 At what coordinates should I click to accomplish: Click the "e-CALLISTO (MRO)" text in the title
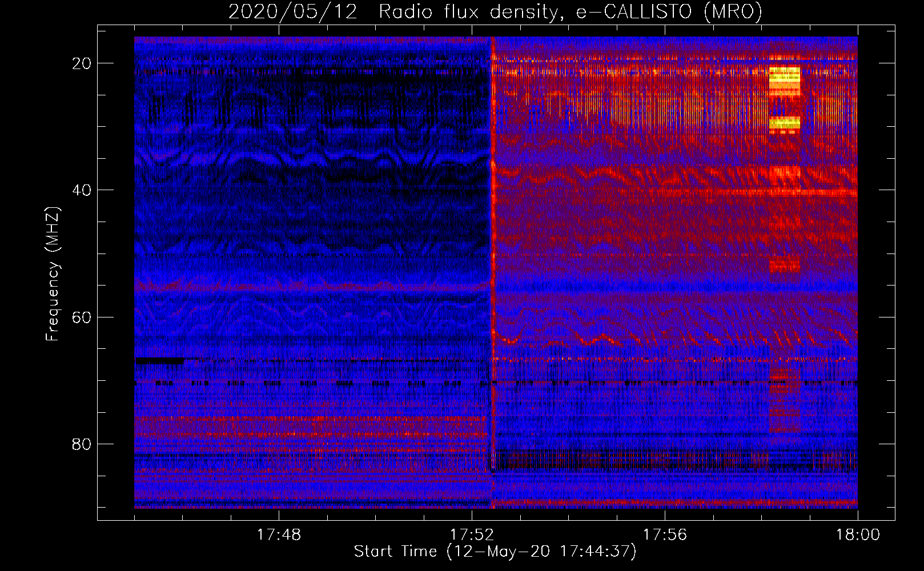click(669, 11)
